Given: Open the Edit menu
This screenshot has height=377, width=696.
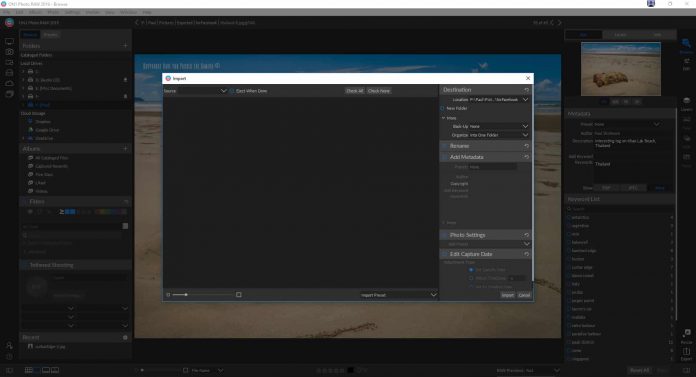Looking at the screenshot, I should 20,12.
